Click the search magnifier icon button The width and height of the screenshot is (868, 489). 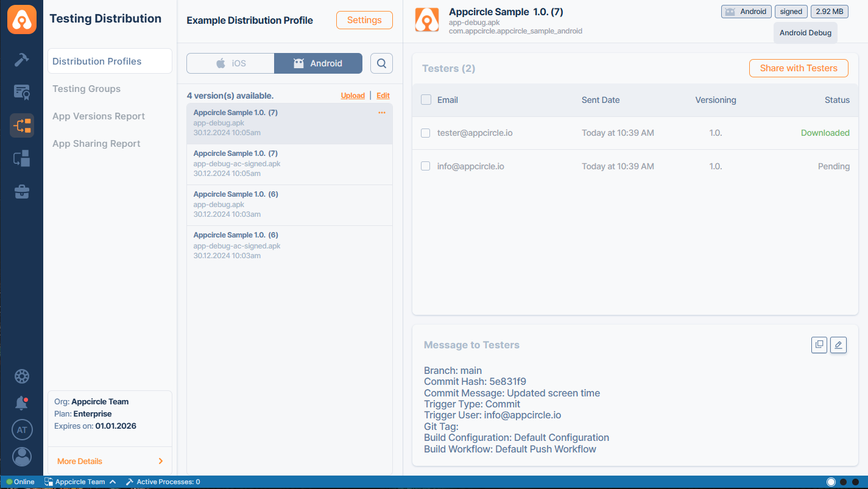coord(381,63)
